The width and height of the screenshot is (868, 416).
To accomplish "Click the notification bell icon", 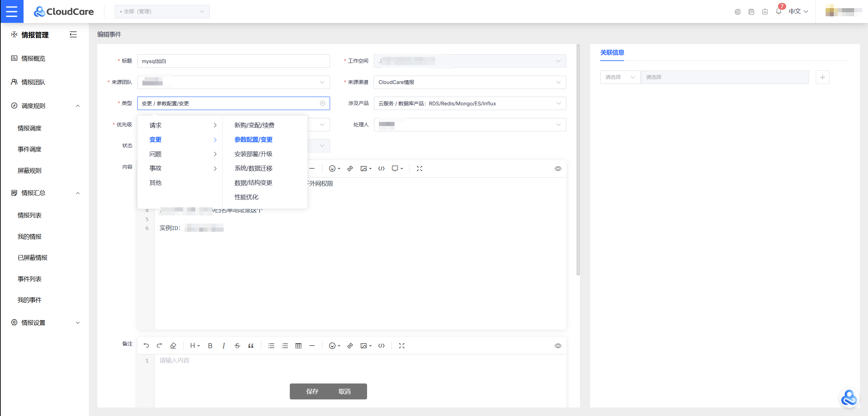I will pos(779,12).
